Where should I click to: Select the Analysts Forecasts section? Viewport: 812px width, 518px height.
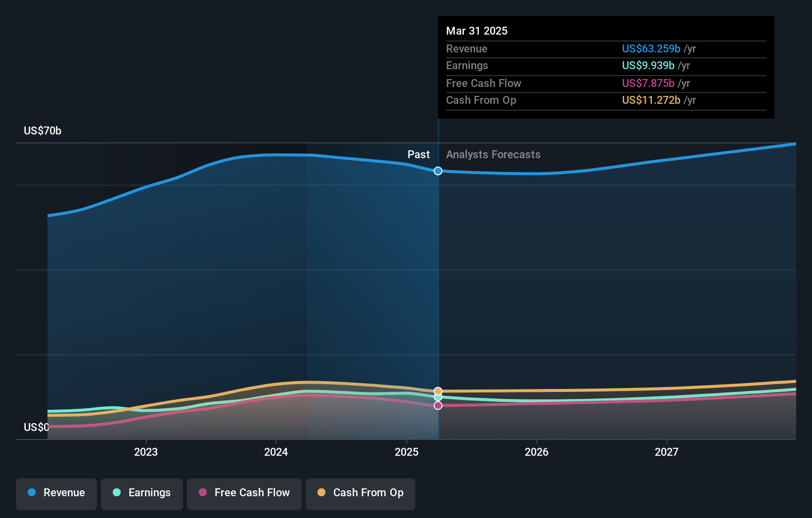[493, 154]
